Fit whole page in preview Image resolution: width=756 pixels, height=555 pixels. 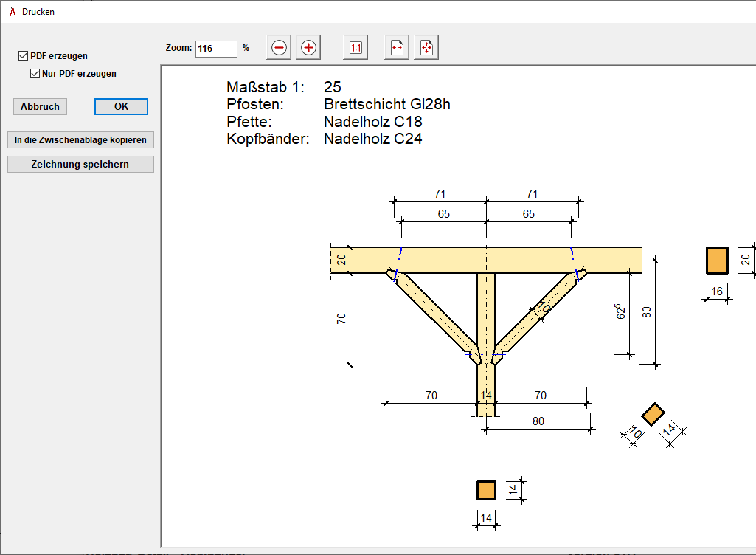coord(426,48)
